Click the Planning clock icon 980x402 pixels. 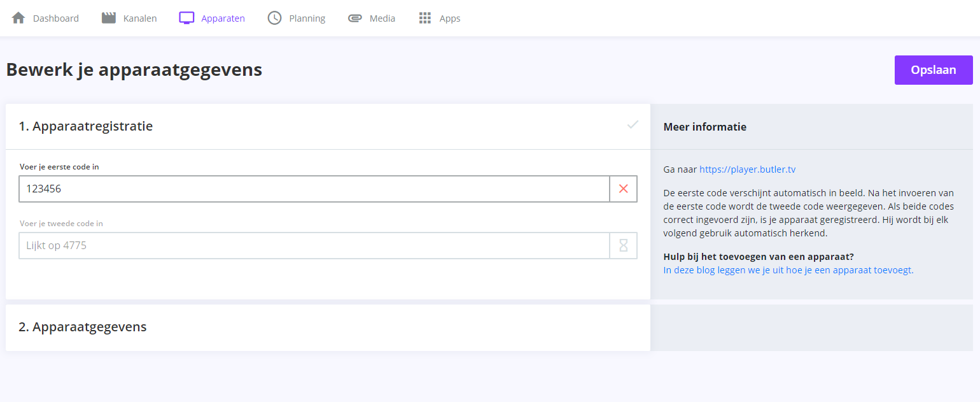pyautogui.click(x=274, y=18)
